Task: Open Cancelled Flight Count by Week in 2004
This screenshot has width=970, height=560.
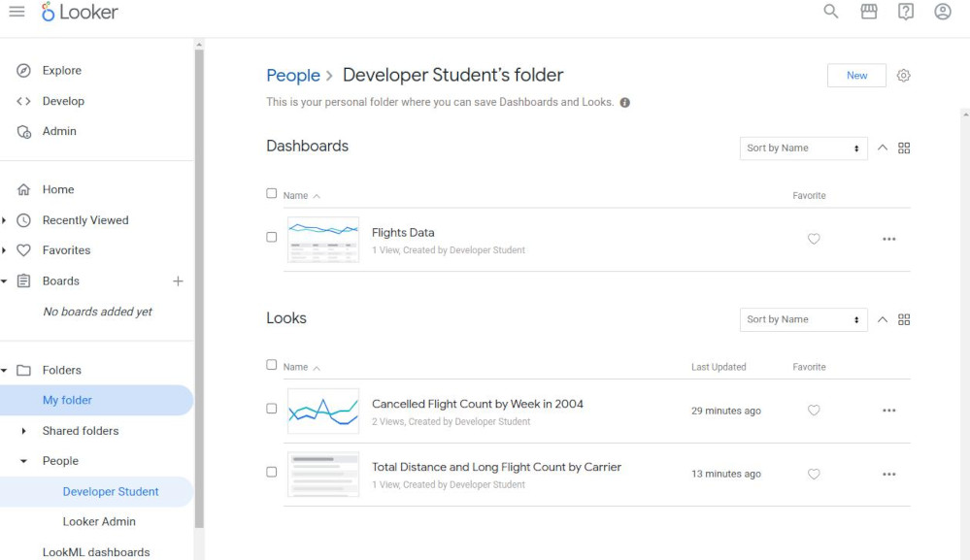Action: [x=477, y=405]
